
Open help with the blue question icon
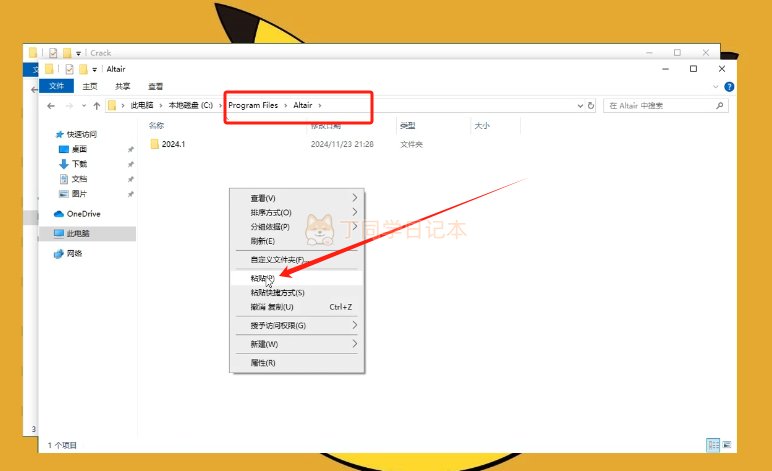729,87
